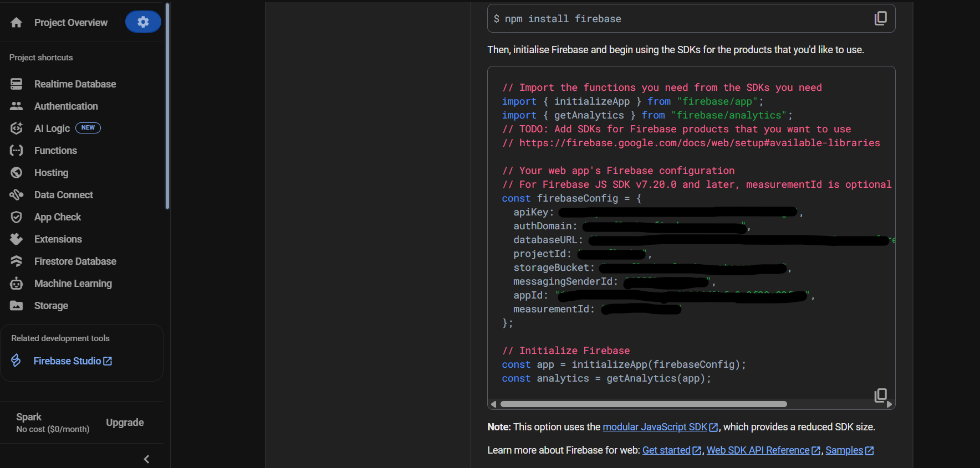
Task: Go to Realtime Database
Action: point(75,84)
